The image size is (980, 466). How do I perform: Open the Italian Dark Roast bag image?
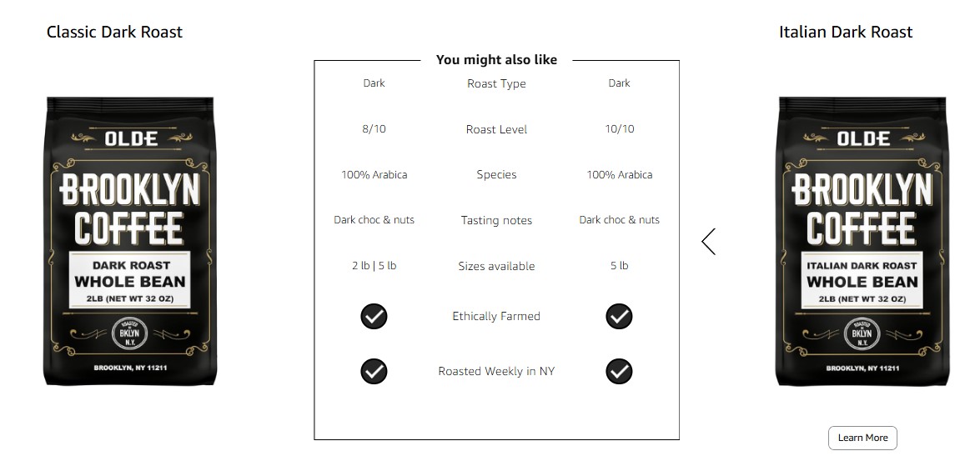[862, 241]
